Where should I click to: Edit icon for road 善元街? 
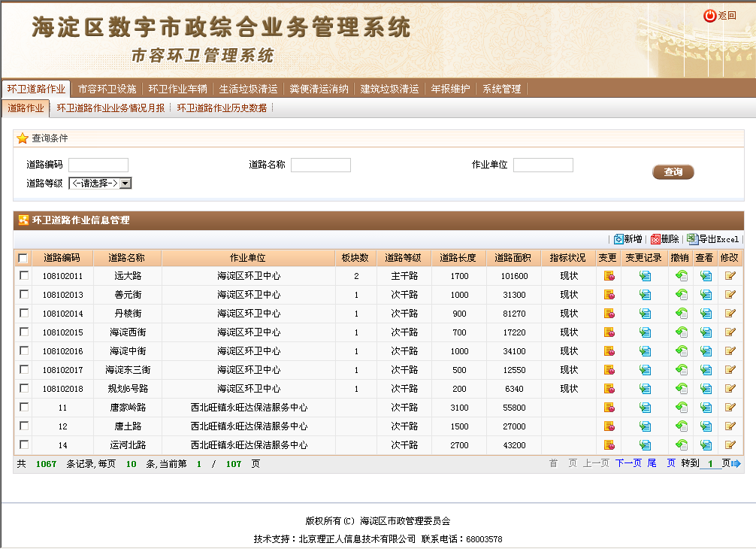(x=730, y=295)
